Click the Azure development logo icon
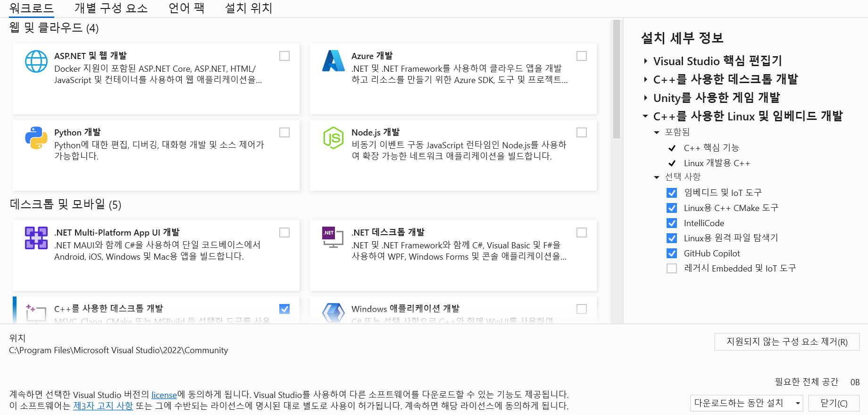This screenshot has height=415, width=868. pyautogui.click(x=334, y=61)
